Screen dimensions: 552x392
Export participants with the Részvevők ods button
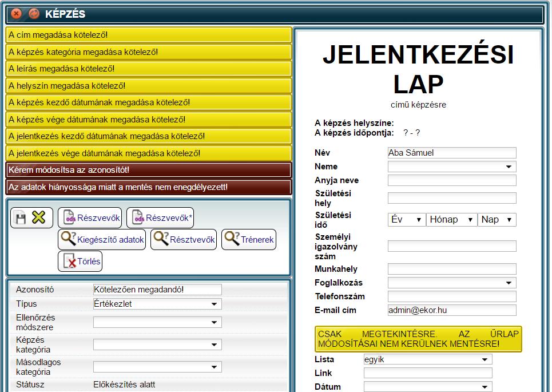pyautogui.click(x=90, y=218)
